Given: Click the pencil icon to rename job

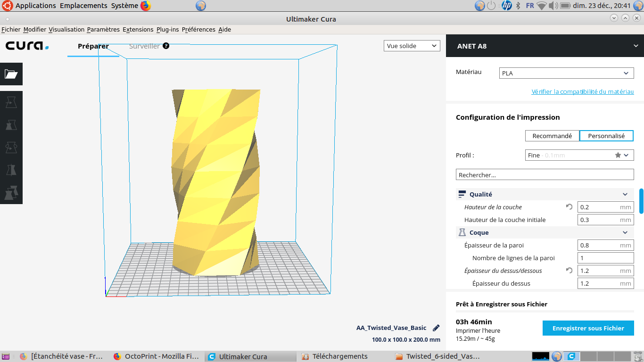Looking at the screenshot, I should pyautogui.click(x=436, y=328).
